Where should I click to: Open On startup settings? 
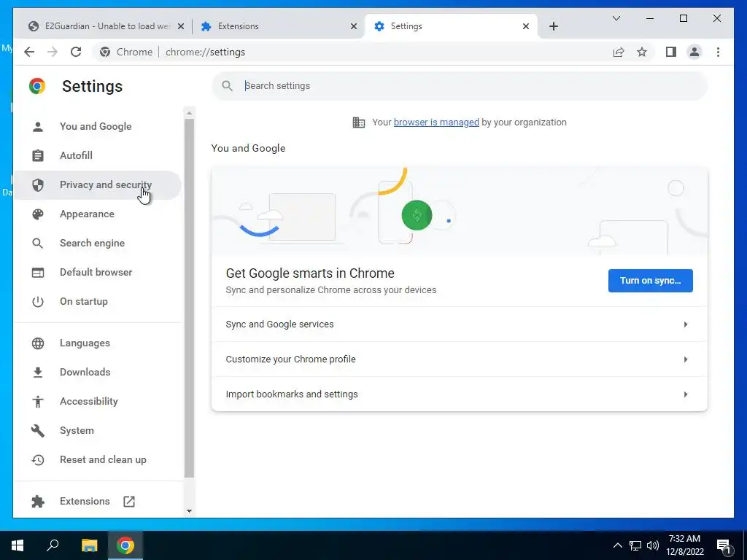tap(97, 301)
